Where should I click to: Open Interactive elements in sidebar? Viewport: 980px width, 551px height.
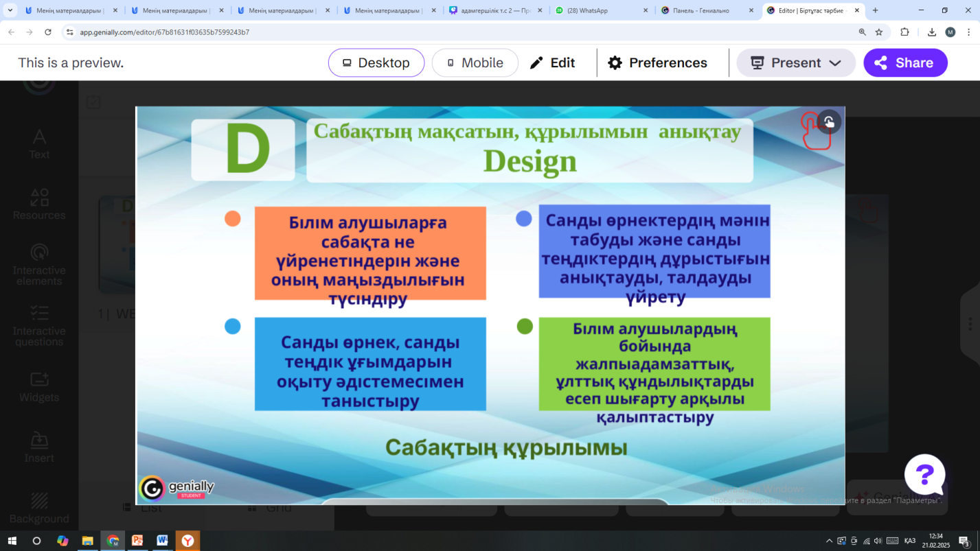point(39,265)
